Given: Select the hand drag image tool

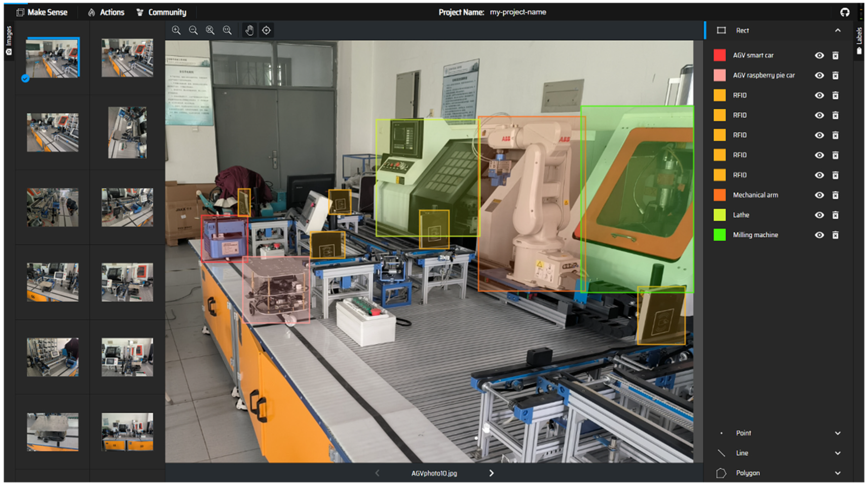Looking at the screenshot, I should [x=249, y=30].
